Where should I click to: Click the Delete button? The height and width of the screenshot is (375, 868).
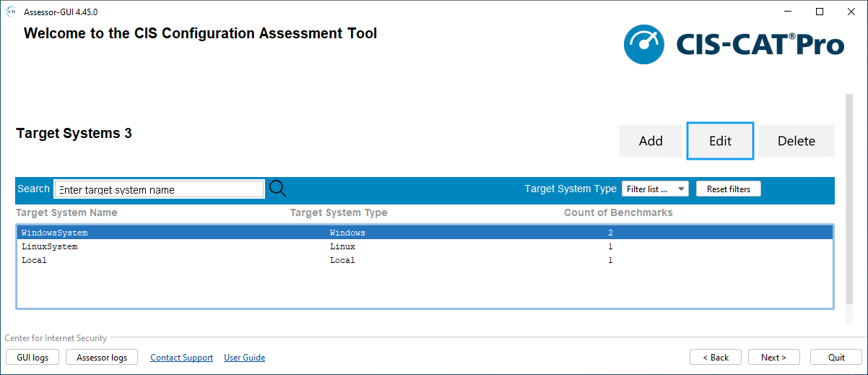pos(796,141)
